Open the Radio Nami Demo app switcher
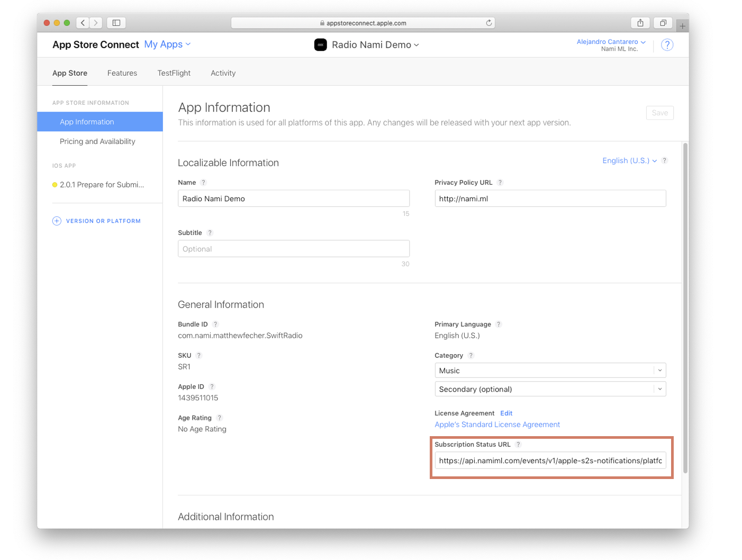This screenshot has height=560, width=742. (x=375, y=45)
